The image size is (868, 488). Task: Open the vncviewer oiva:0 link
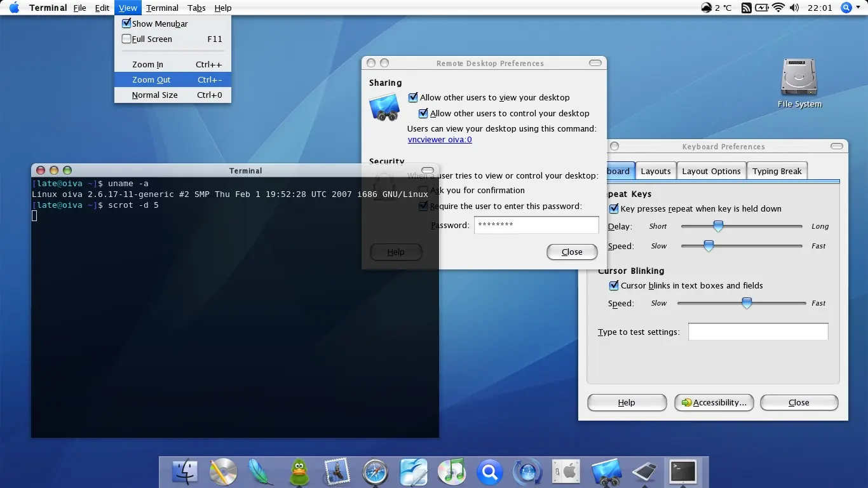pos(440,139)
